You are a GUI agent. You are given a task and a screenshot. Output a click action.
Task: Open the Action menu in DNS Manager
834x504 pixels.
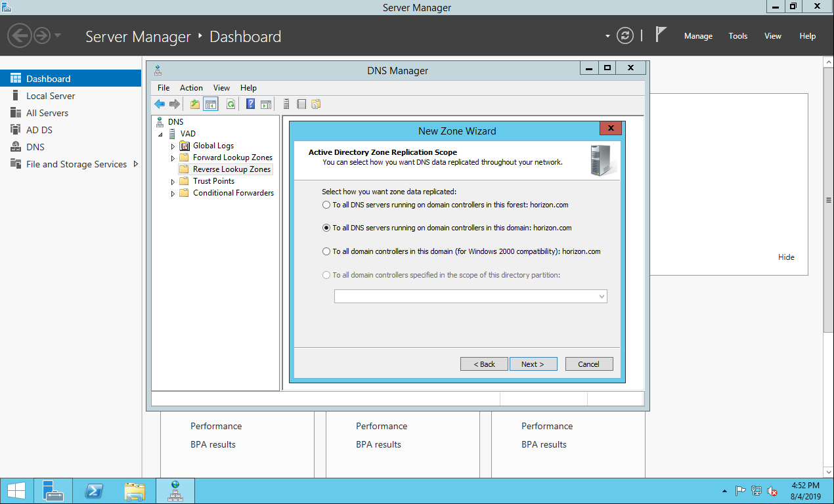click(x=191, y=88)
